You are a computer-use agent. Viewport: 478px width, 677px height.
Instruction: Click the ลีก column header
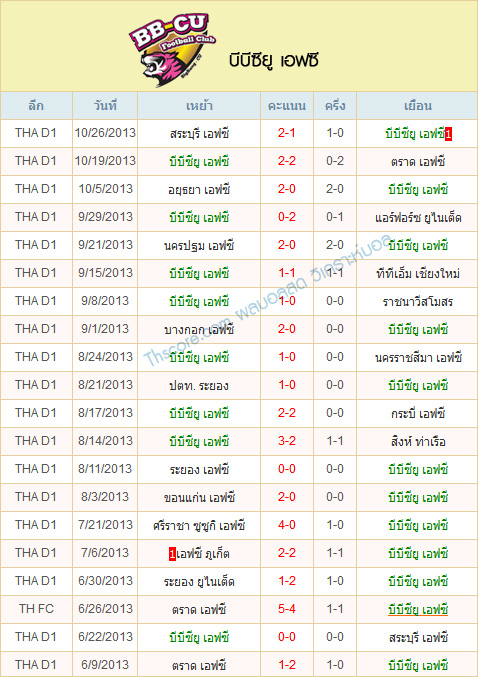click(36, 106)
